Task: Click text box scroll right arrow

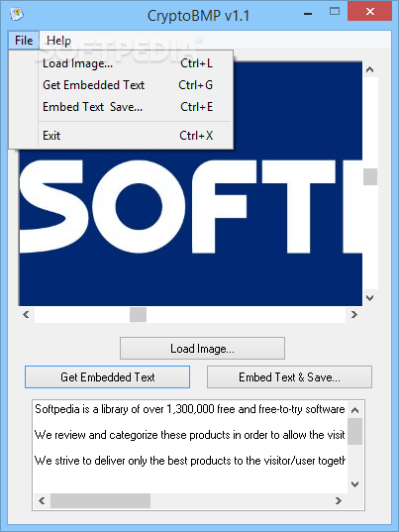Action: (338, 500)
